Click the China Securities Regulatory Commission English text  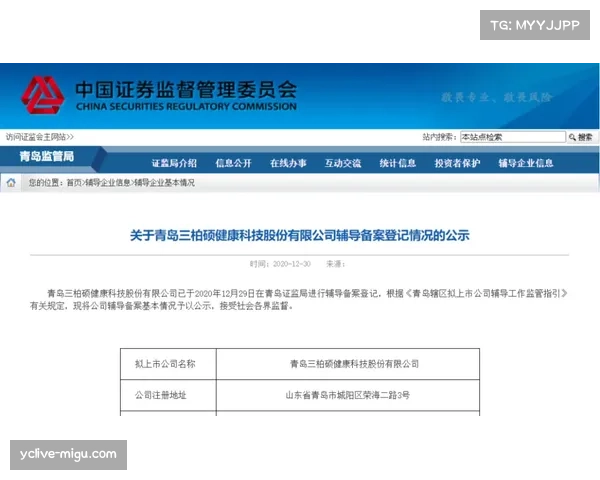pyautogui.click(x=186, y=106)
